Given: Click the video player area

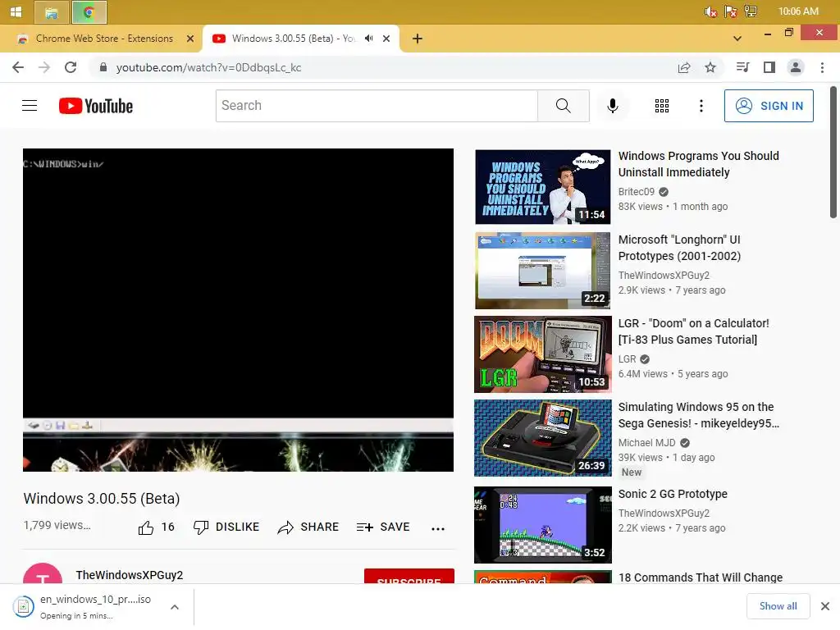Looking at the screenshot, I should [x=239, y=310].
